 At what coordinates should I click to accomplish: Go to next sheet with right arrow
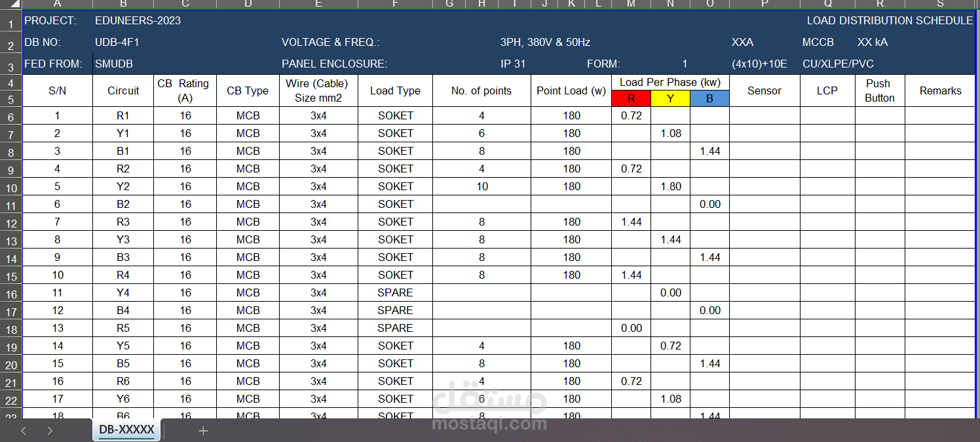(x=50, y=431)
